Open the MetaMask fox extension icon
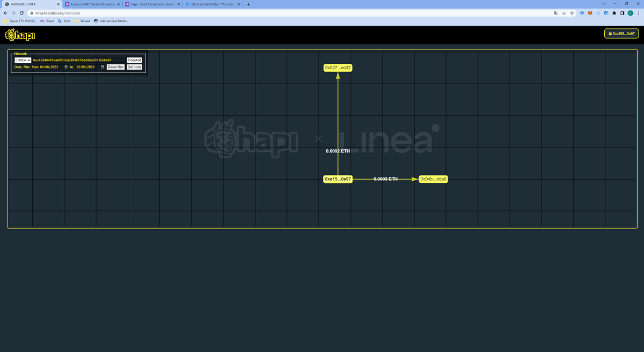The image size is (644, 352). 590,13
